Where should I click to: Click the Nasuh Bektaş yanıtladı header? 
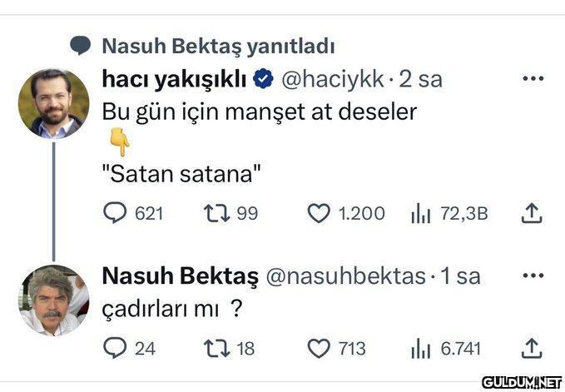[218, 45]
